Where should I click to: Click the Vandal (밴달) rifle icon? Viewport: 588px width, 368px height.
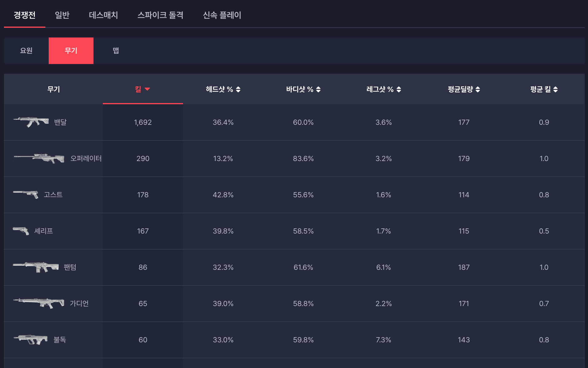pos(31,122)
